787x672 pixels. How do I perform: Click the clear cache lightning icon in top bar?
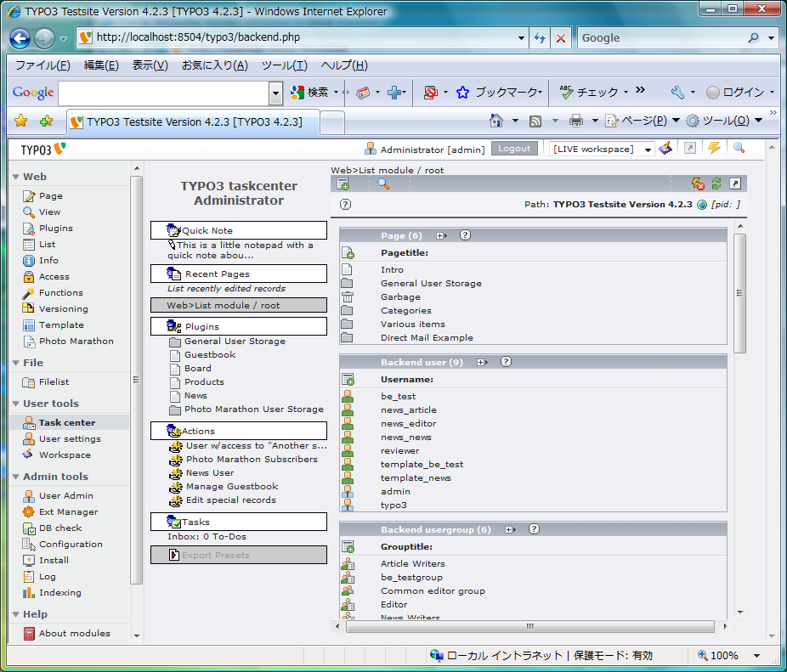[714, 148]
